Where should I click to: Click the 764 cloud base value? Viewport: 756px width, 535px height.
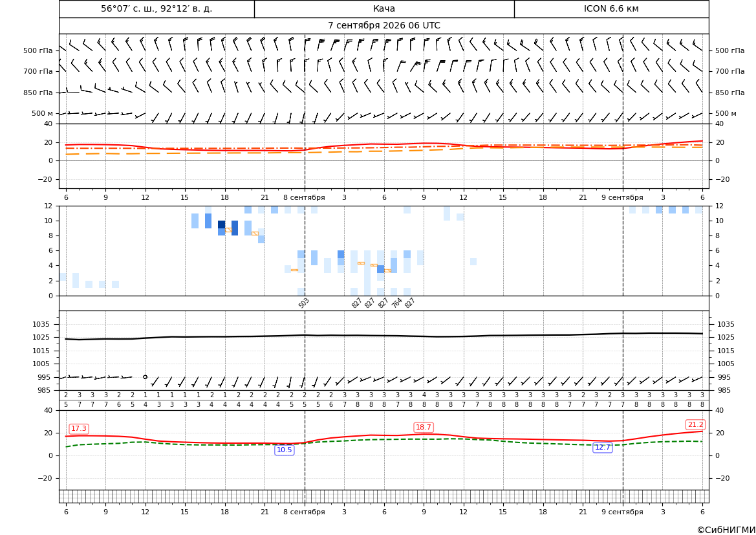[x=396, y=303]
